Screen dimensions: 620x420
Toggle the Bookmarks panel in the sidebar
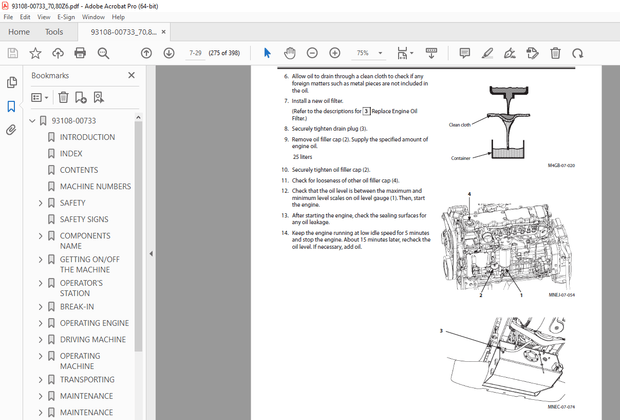12,106
